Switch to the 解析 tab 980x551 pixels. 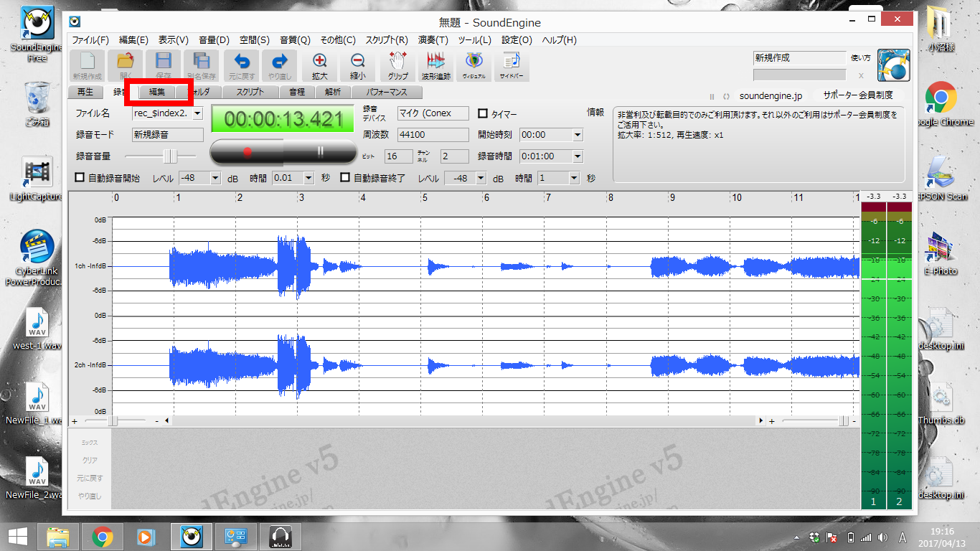(x=333, y=92)
